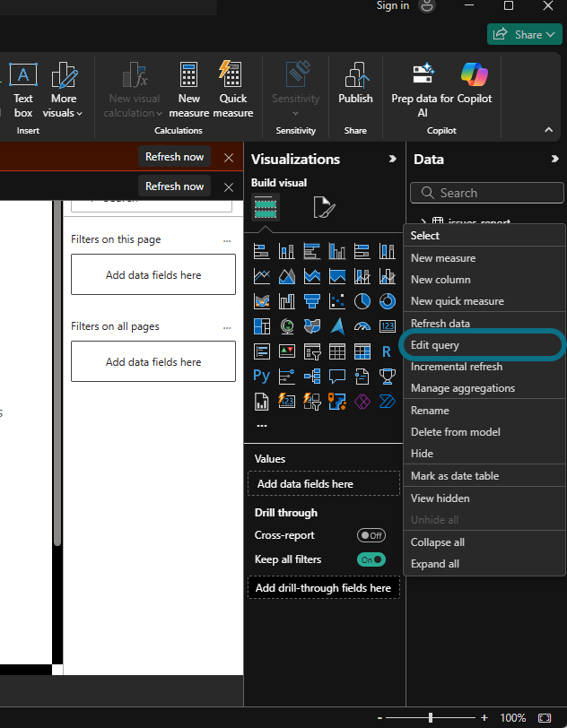Open more visuals ellipsis in Visualizations
Viewport: 567px width, 728px height.
(262, 425)
